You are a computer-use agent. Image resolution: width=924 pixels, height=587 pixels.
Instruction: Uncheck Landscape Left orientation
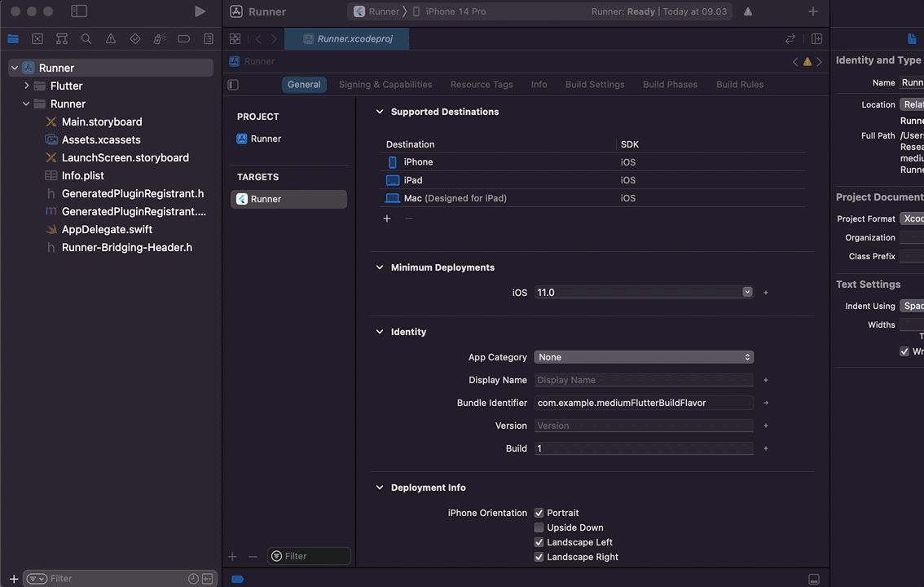[x=539, y=542]
